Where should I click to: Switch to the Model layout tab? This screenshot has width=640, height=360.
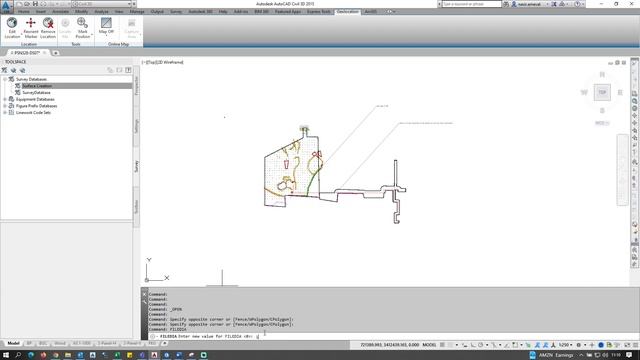click(13, 344)
